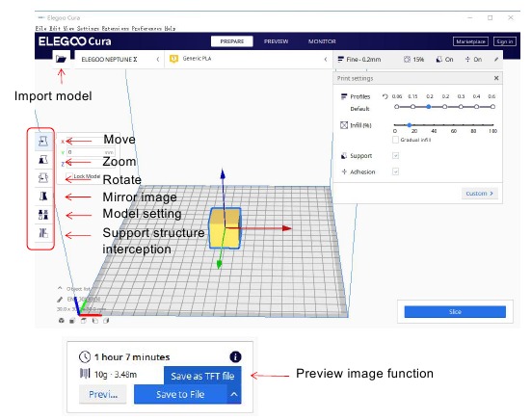Toggle the Gradual infill checkbox
531x420 pixels.
click(x=395, y=140)
